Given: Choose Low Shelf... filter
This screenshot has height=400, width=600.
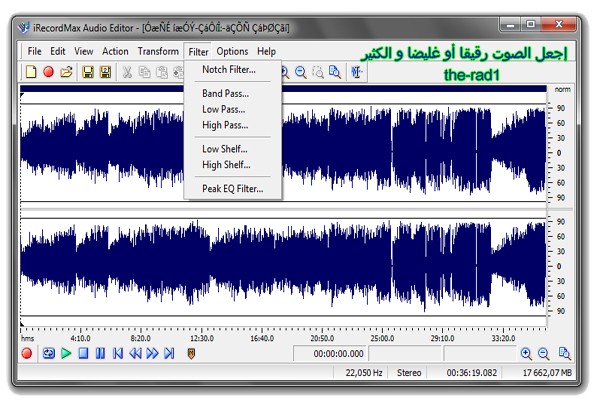Looking at the screenshot, I should [233, 149].
